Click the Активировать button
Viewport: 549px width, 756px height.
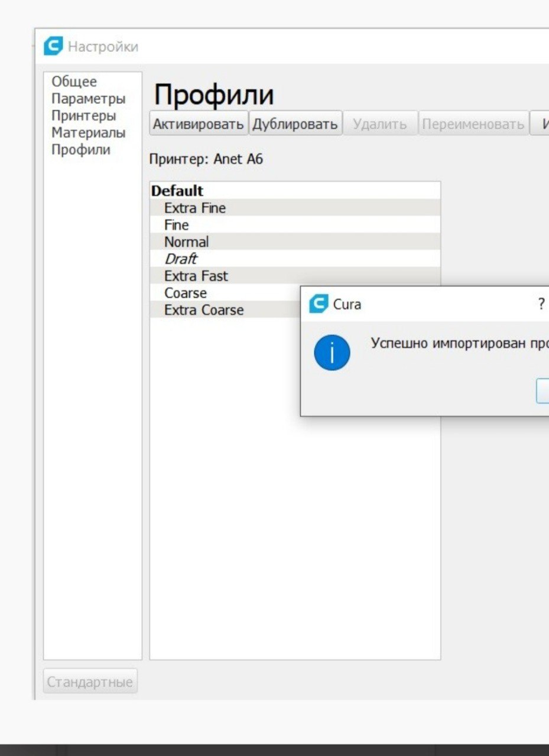click(x=198, y=124)
